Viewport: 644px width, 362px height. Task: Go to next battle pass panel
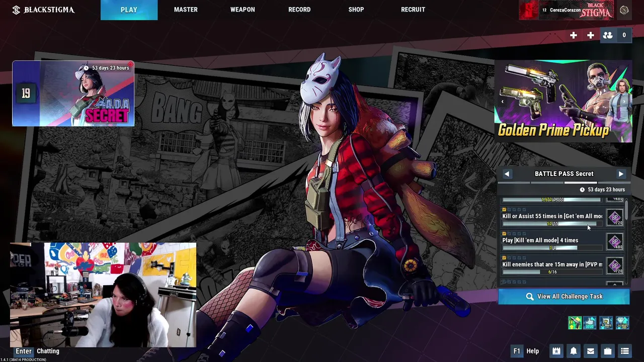click(621, 174)
